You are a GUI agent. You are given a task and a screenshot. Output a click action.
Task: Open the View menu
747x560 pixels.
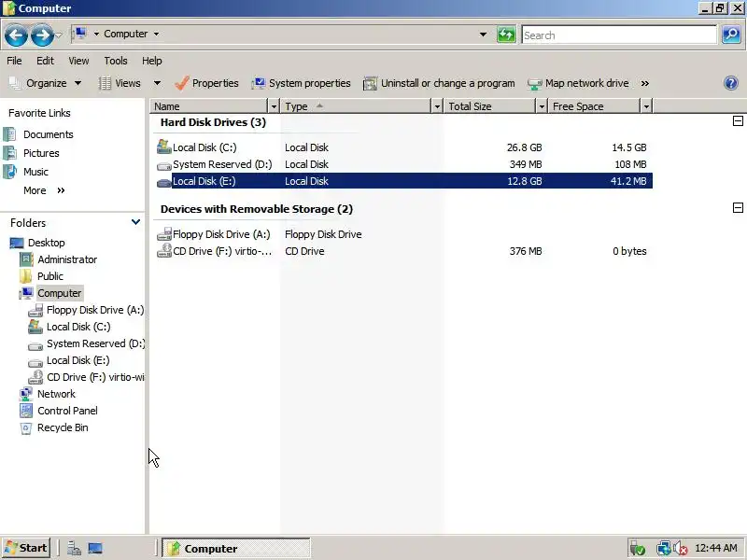78,61
